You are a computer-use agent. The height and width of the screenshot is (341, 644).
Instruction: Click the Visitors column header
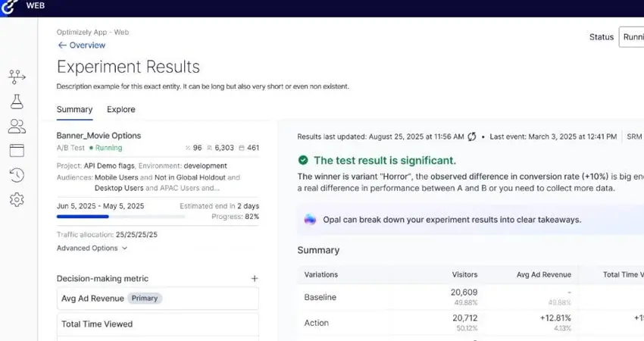465,274
